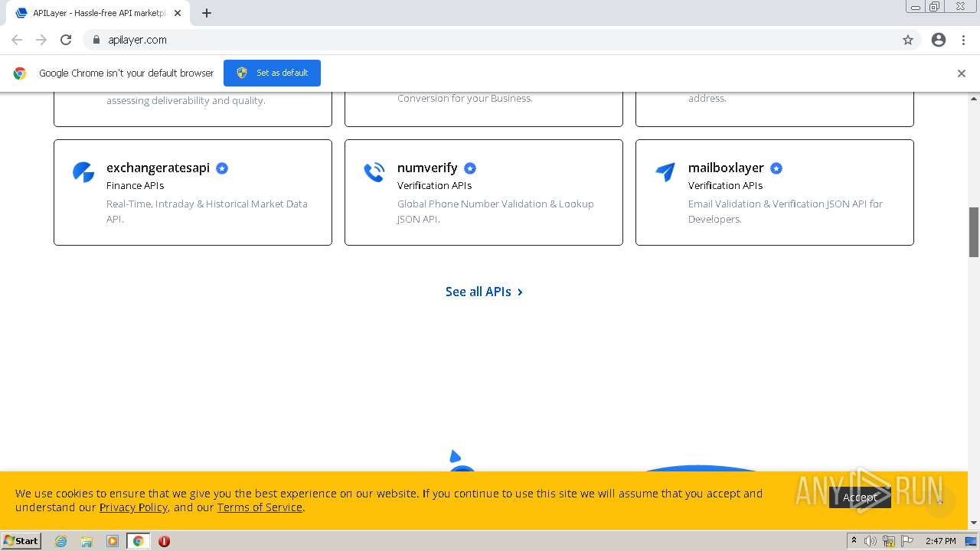Go back to the previous page
Viewport: 980px width, 551px height.
point(17,40)
